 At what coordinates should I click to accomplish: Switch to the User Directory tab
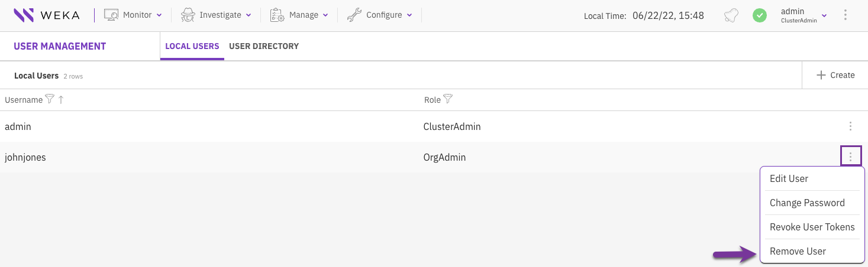(264, 46)
